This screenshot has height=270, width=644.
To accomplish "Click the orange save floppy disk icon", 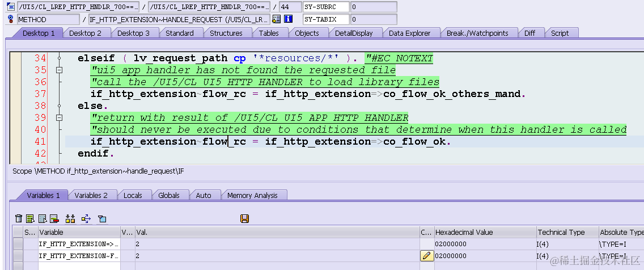I will click(x=245, y=218).
